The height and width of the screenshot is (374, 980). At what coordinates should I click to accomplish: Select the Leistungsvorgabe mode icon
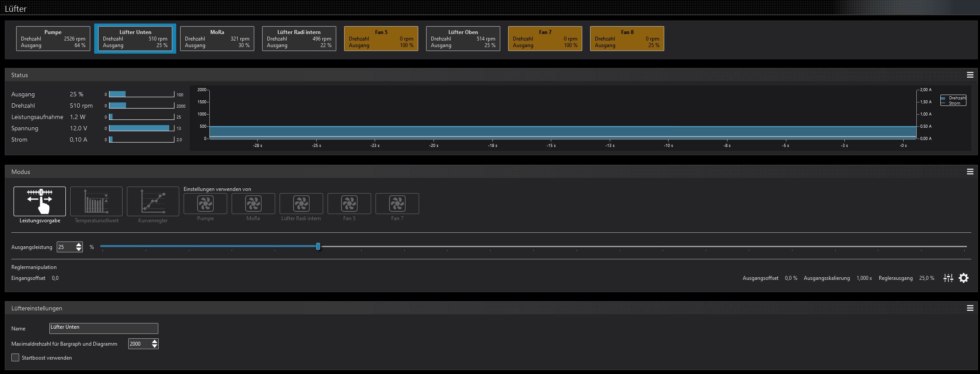(x=40, y=201)
